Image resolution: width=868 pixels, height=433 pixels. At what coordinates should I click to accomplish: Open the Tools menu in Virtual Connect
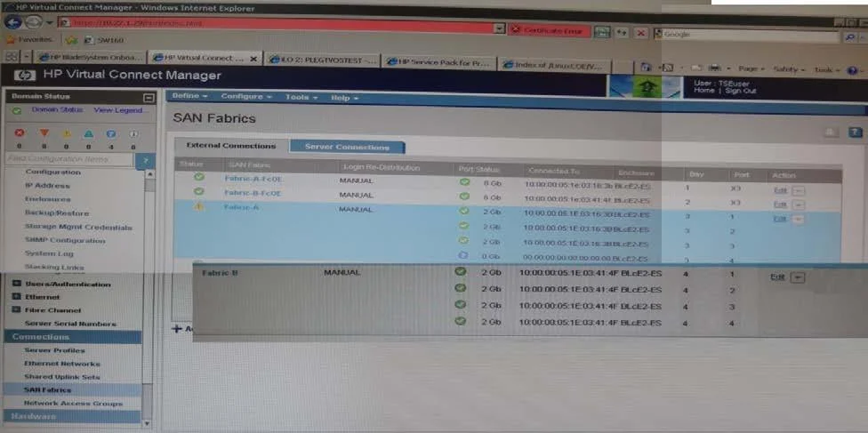301,98
